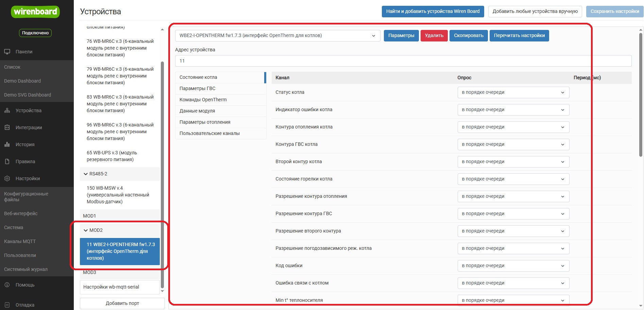Open Demo SVG Dashboard in sidebar
The height and width of the screenshot is (310, 644).
tap(37, 95)
